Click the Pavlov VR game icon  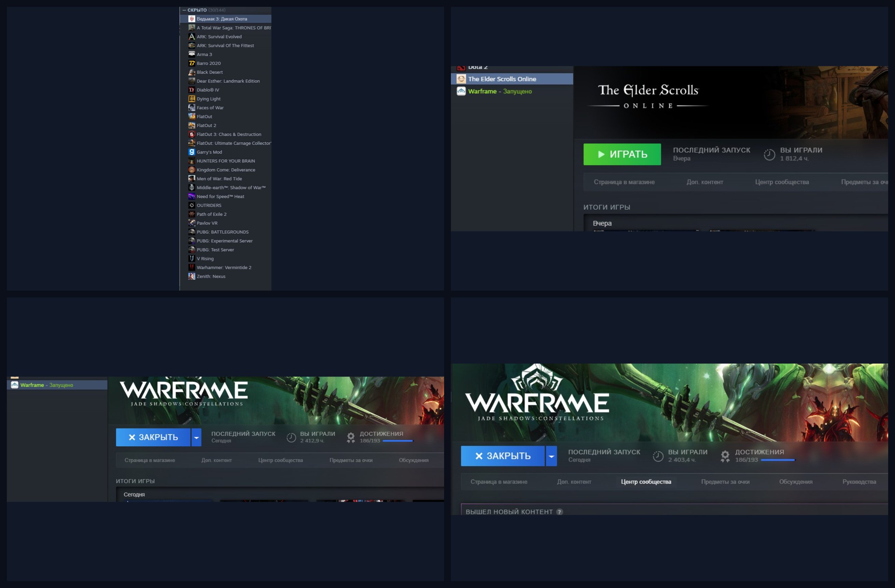191,223
